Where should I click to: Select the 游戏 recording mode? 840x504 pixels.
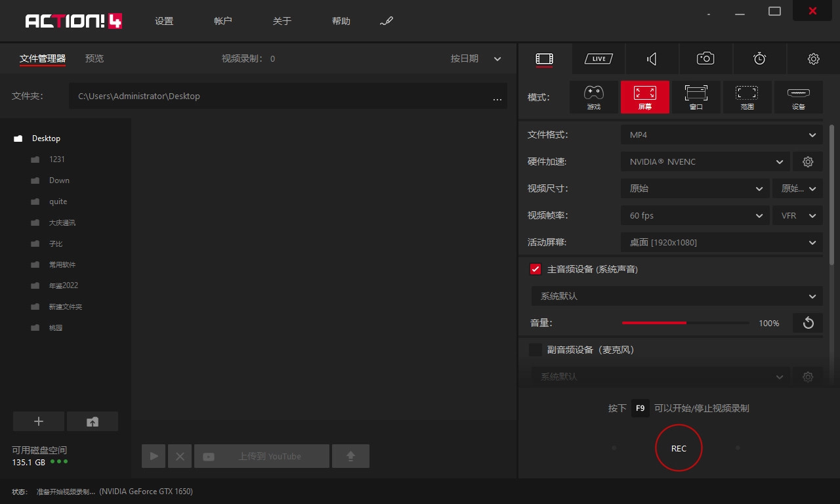[x=593, y=96]
